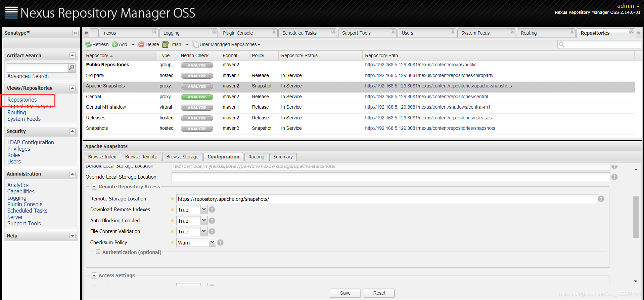Switch to the Scheduled Tasks tab
The width and height of the screenshot is (644, 300).
click(x=300, y=33)
